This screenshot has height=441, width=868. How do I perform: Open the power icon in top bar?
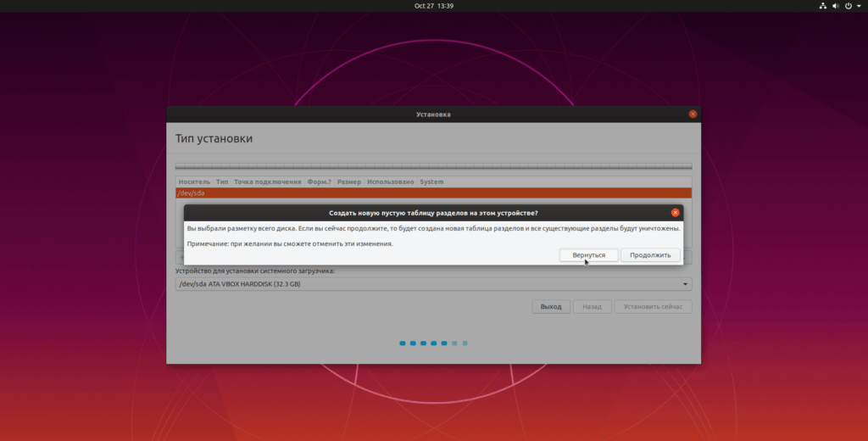(848, 6)
